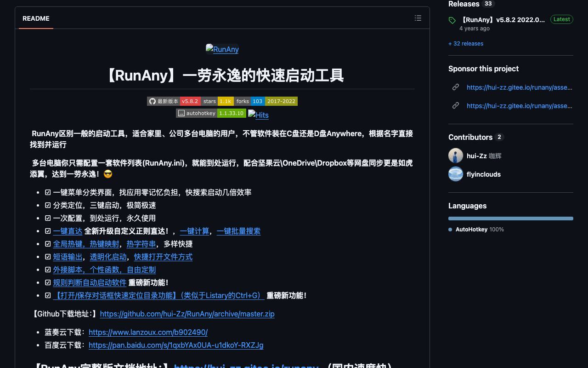Open the lanzoux.com 蓝奏云 download link
The image size is (588, 368).
click(x=148, y=332)
